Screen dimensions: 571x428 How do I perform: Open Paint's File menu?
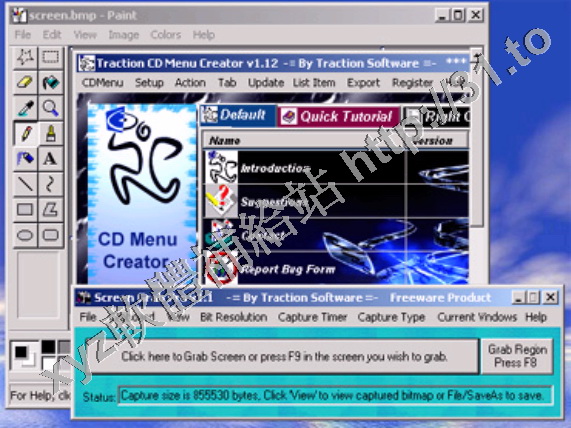(x=23, y=35)
